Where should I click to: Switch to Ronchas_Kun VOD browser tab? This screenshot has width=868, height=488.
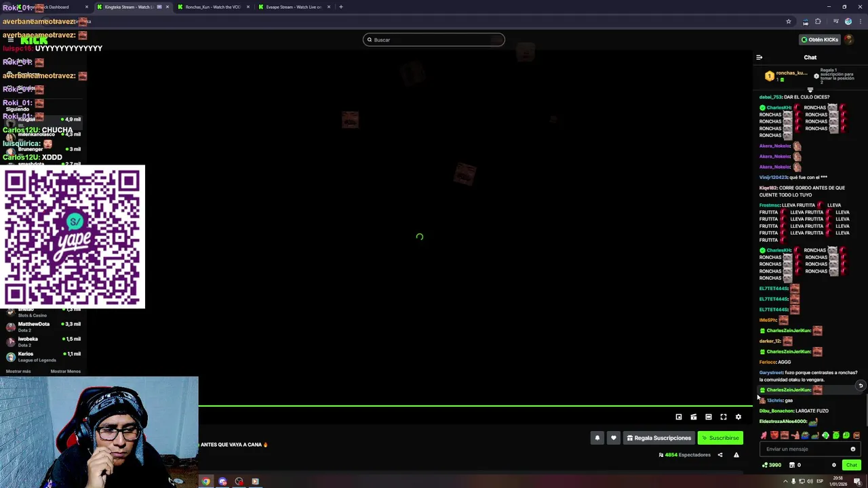(213, 7)
